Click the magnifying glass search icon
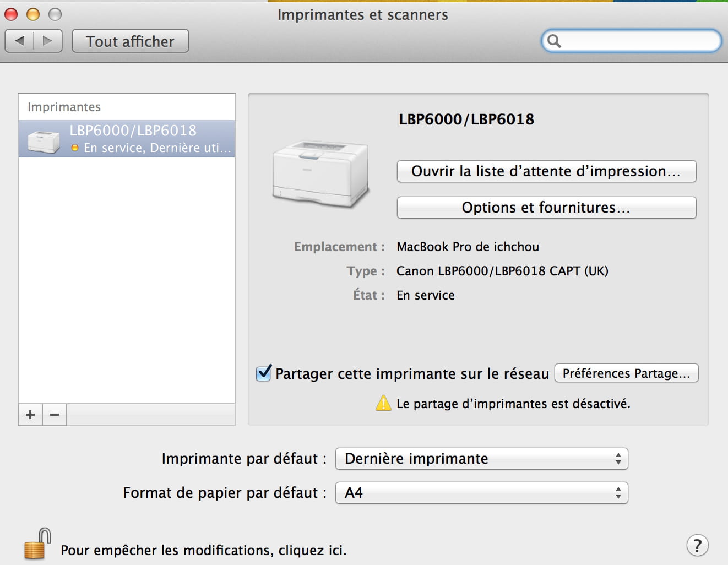Image resolution: width=728 pixels, height=565 pixels. point(555,41)
